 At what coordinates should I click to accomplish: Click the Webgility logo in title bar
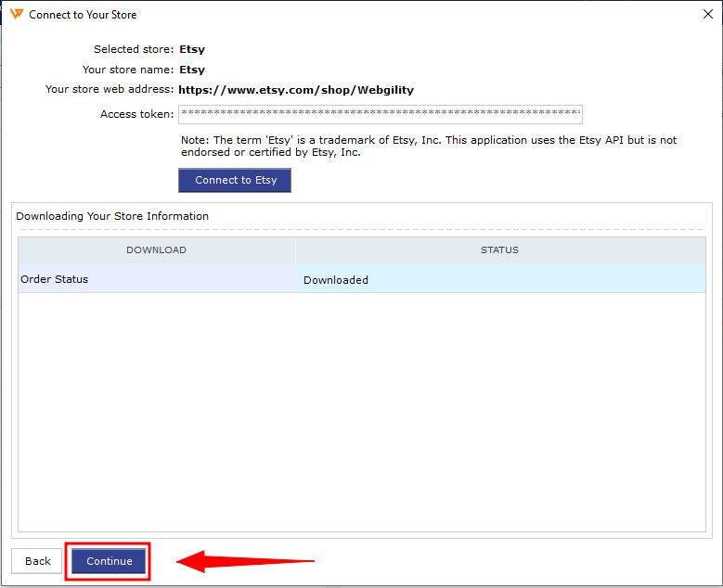tap(17, 14)
